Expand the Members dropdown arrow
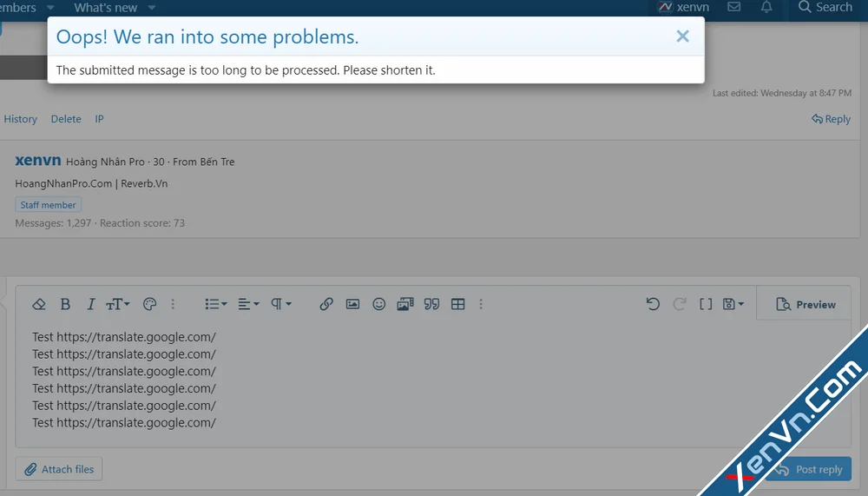The image size is (868, 496). (x=50, y=8)
